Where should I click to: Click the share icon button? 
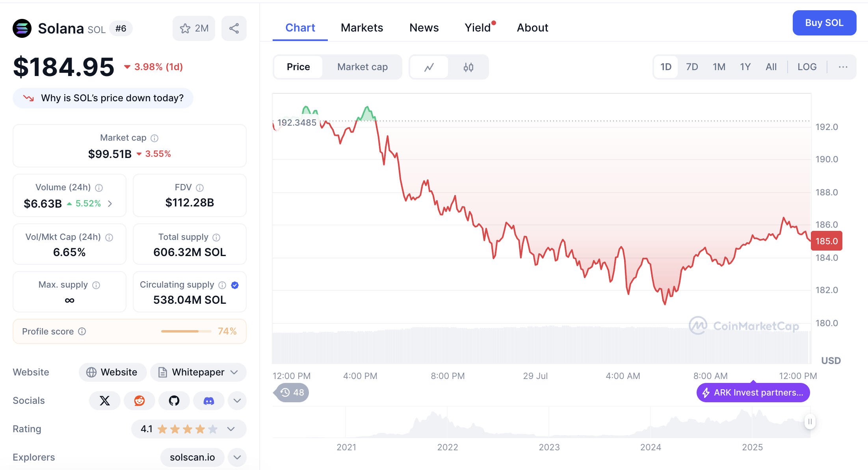pyautogui.click(x=234, y=28)
